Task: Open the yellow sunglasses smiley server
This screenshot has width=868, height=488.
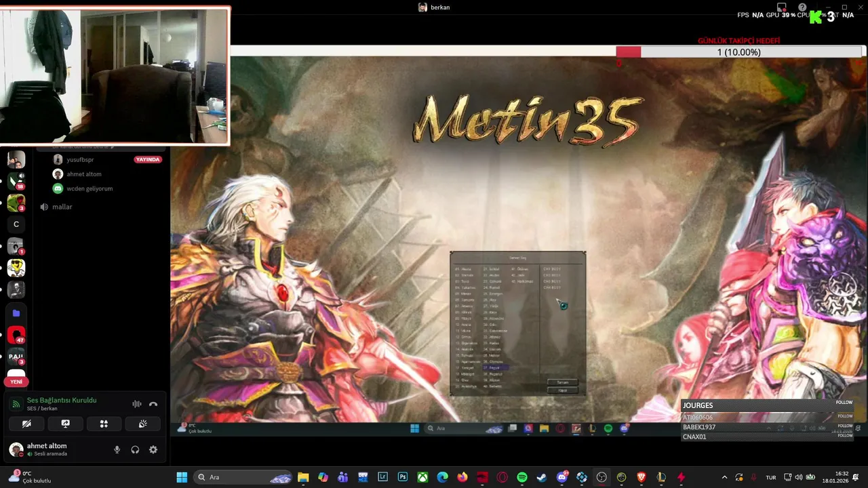Action: point(16,268)
